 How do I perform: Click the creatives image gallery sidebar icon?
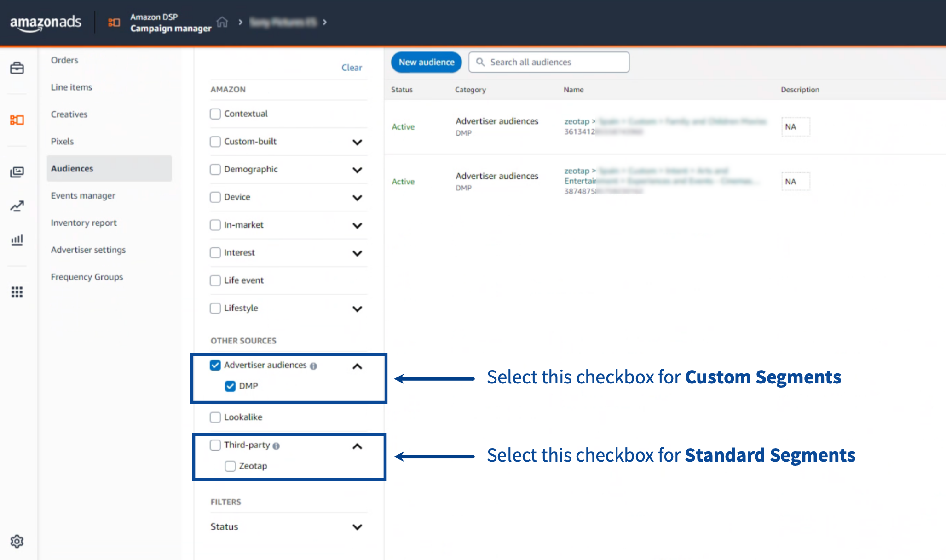click(17, 172)
